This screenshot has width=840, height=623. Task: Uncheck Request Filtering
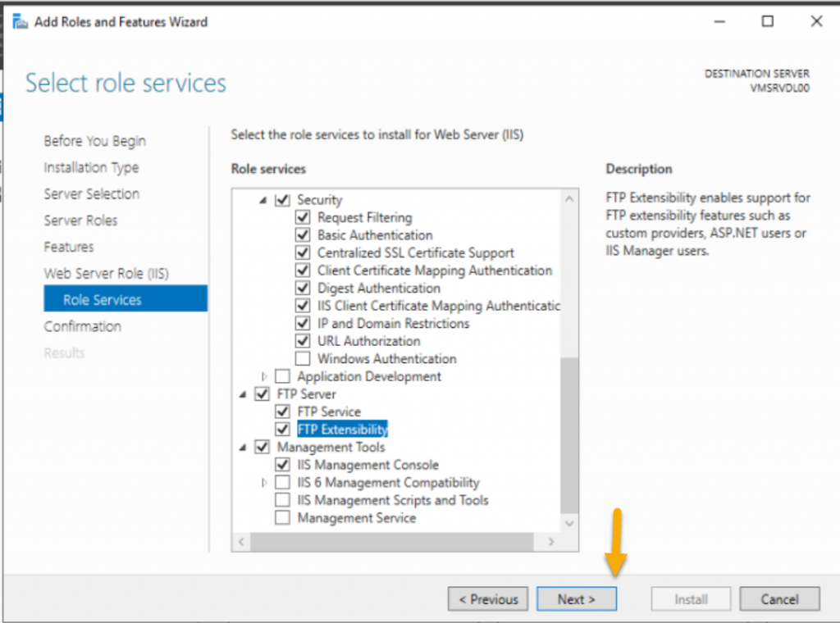click(x=303, y=217)
